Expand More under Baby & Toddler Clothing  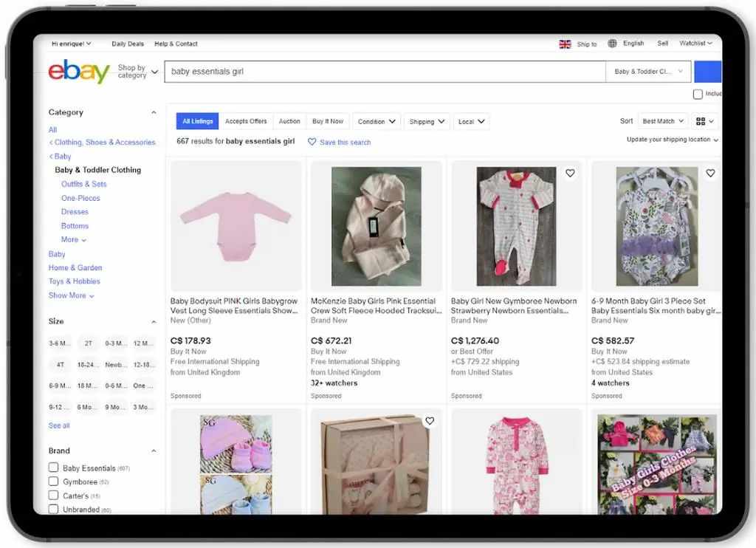pyautogui.click(x=74, y=240)
